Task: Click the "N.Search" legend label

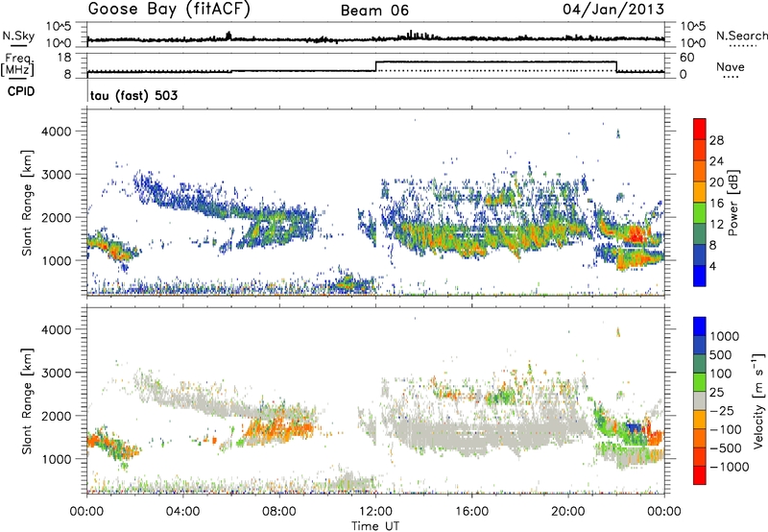Action: (741, 36)
